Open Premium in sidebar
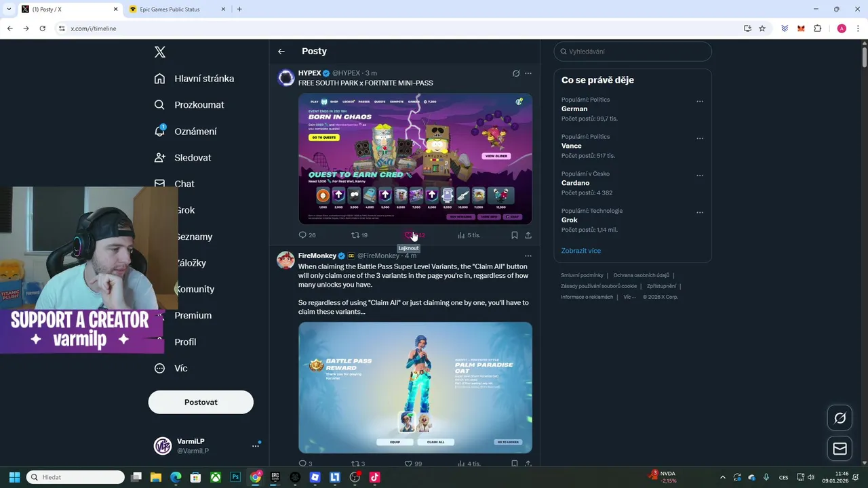The height and width of the screenshot is (488, 868). (x=193, y=316)
